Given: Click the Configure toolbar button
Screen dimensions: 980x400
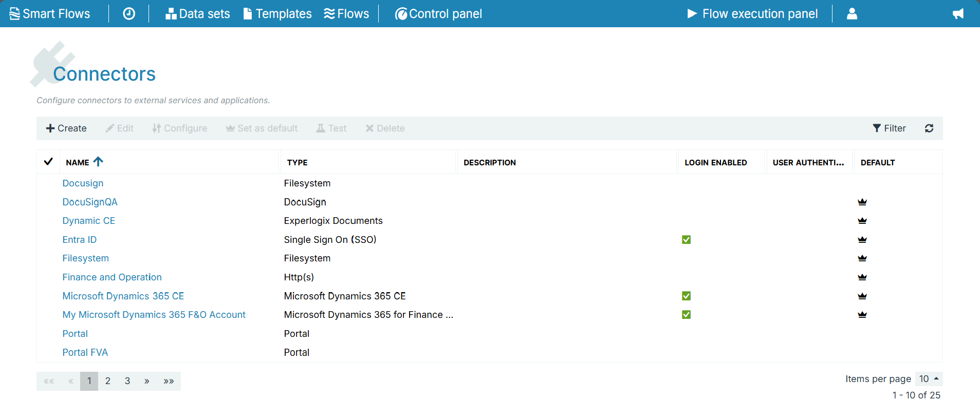Looking at the screenshot, I should (x=180, y=128).
